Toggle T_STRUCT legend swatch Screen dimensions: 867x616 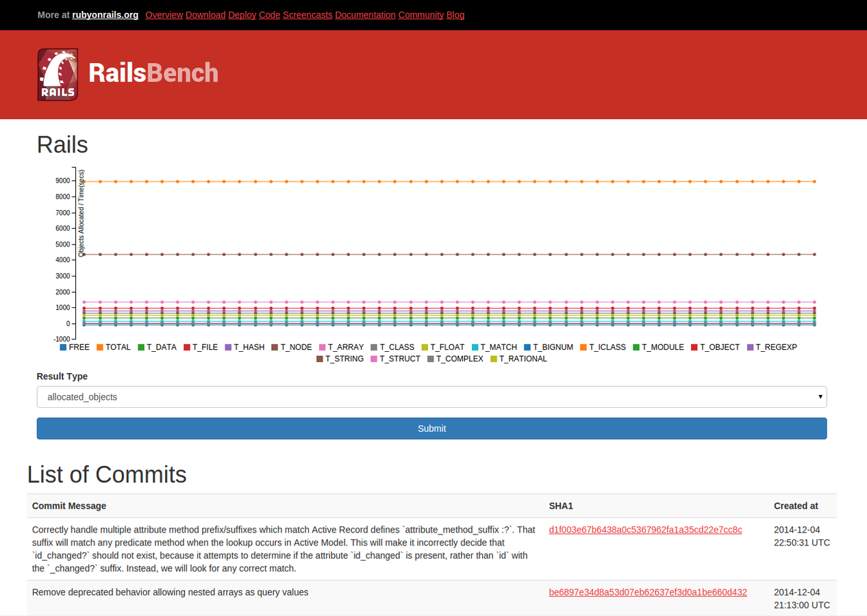coord(374,359)
